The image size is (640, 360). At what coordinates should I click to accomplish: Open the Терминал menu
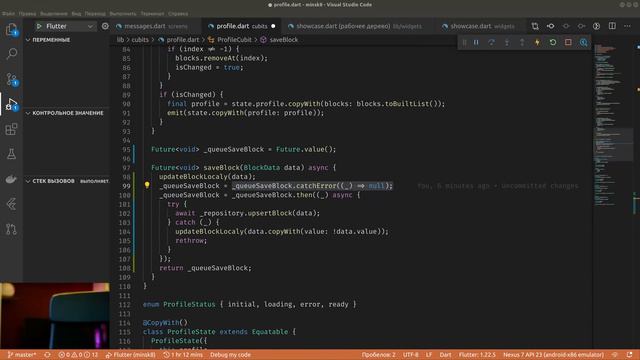pos(152,13)
